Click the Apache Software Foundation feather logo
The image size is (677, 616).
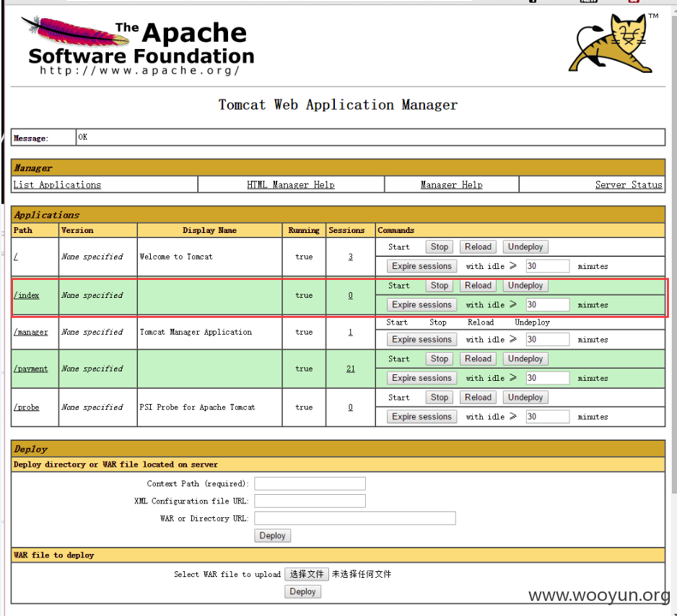coord(138,45)
